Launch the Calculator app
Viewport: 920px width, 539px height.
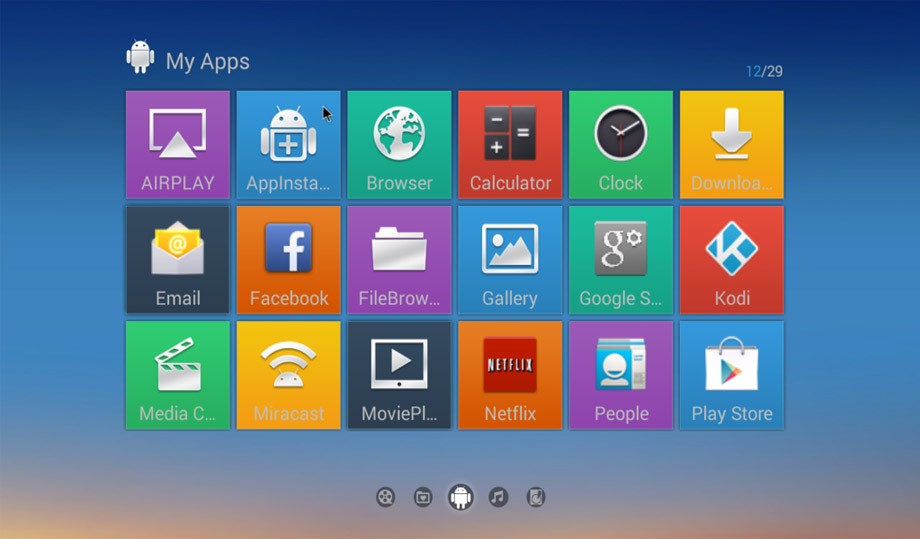tap(510, 144)
